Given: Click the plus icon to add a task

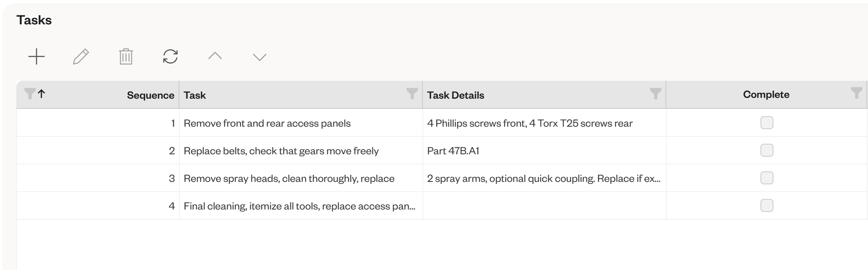Looking at the screenshot, I should click(x=37, y=56).
